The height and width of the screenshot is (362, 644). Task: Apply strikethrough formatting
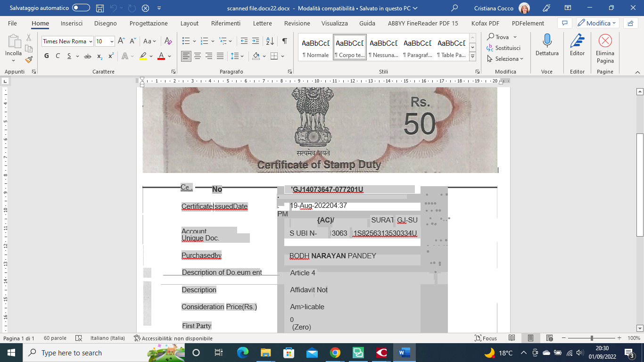click(87, 56)
